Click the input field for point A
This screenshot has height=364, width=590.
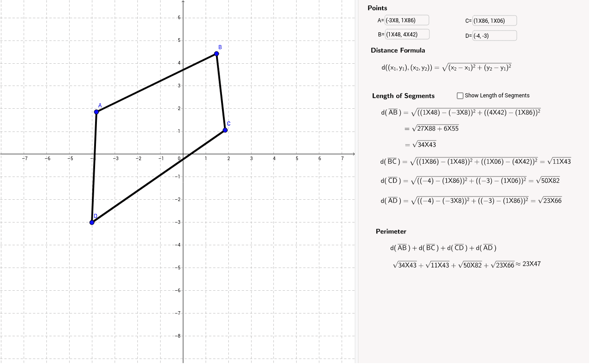coord(407,20)
